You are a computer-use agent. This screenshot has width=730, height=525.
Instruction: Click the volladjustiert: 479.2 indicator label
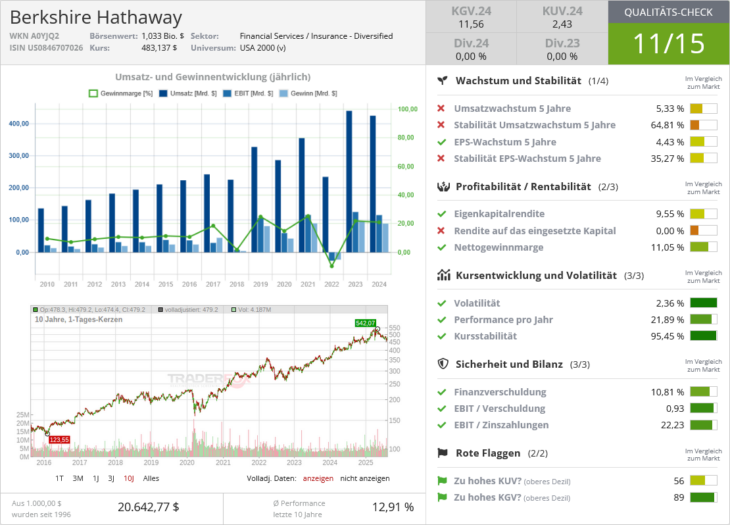188,310
